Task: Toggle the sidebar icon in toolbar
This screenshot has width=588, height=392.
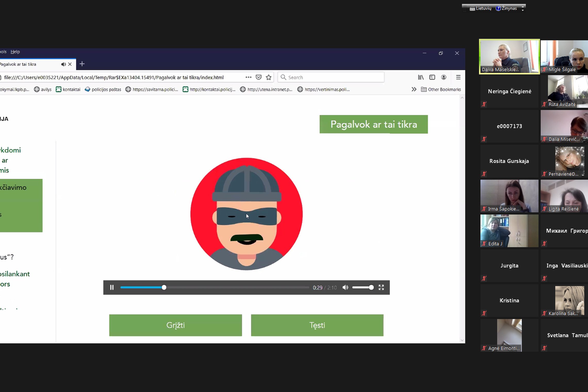Action: pos(432,77)
